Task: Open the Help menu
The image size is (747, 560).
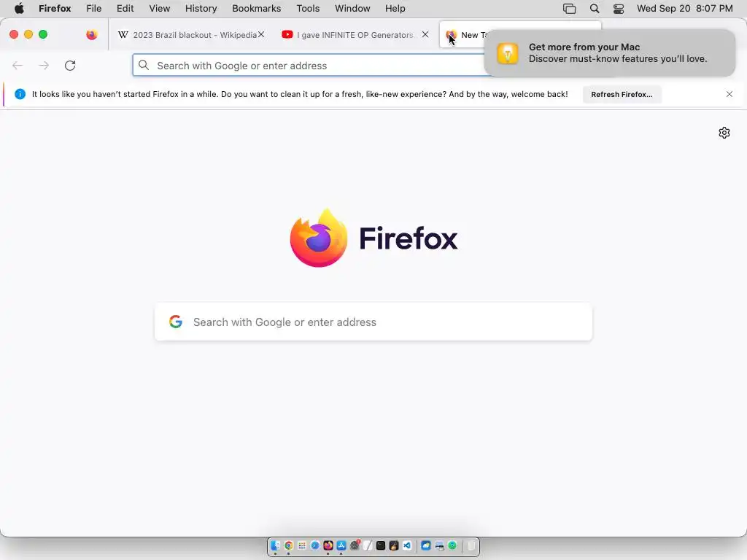Action: point(395,8)
